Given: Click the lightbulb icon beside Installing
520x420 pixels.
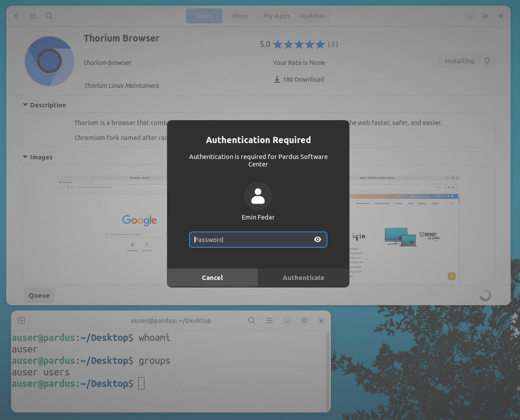Looking at the screenshot, I should tap(487, 61).
